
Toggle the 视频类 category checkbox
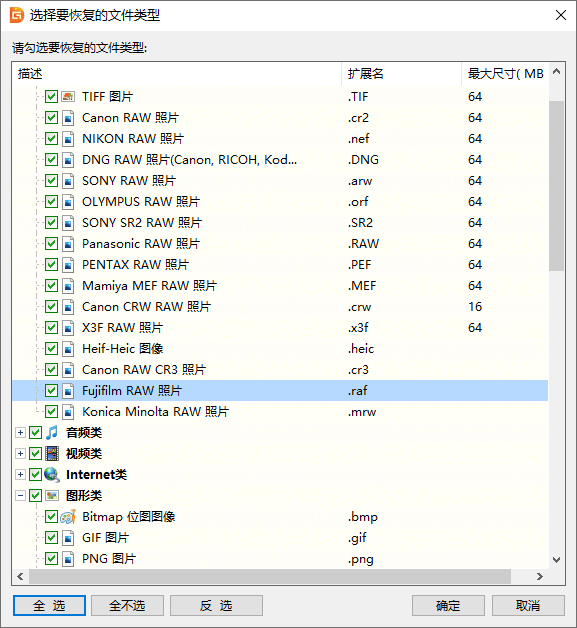(x=35, y=453)
